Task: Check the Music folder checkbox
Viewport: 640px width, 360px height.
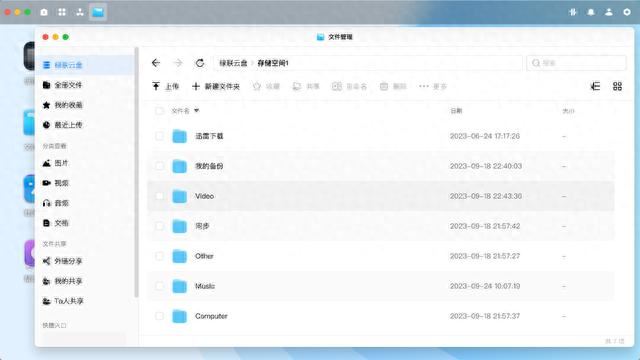Action: pyautogui.click(x=159, y=286)
